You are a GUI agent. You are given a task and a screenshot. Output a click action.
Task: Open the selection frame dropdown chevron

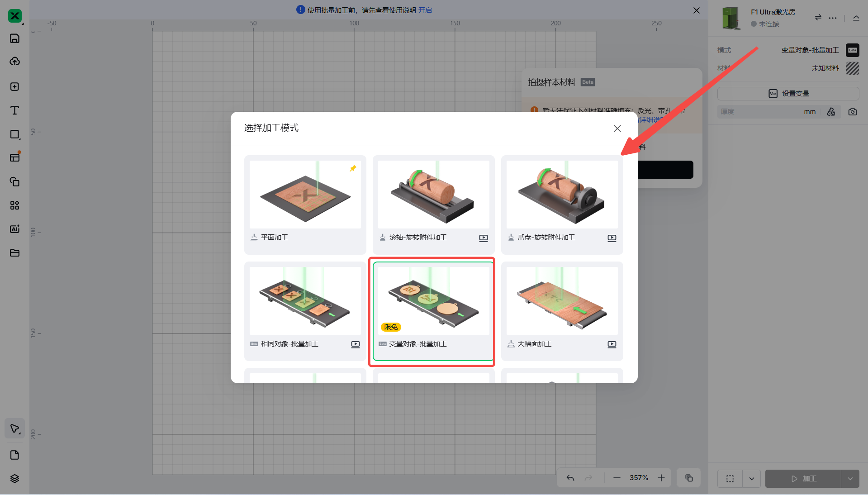tap(751, 479)
